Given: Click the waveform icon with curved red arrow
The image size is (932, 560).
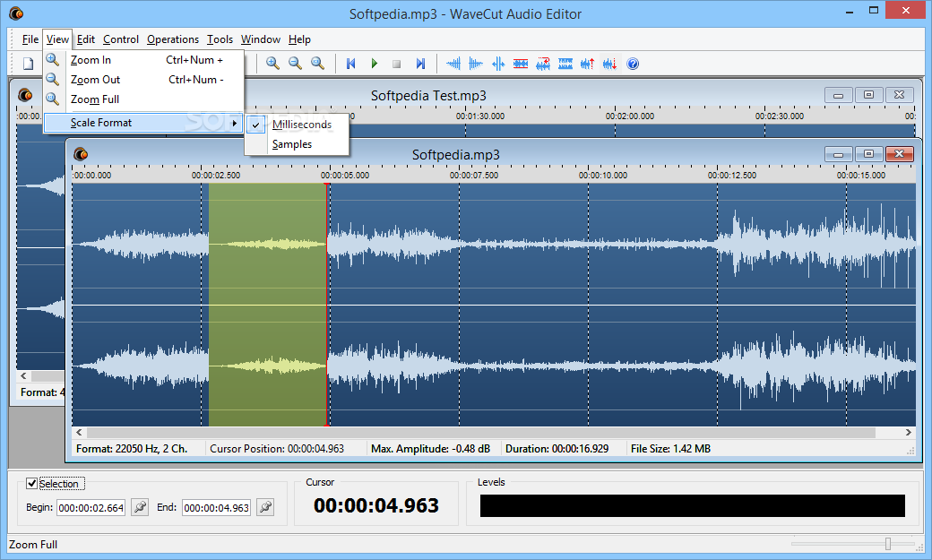Looking at the screenshot, I should (543, 64).
